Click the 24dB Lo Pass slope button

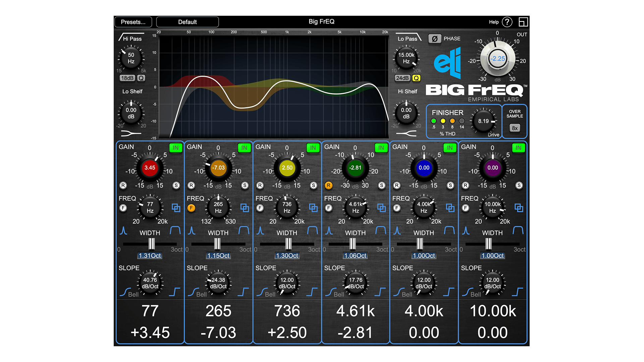(402, 78)
